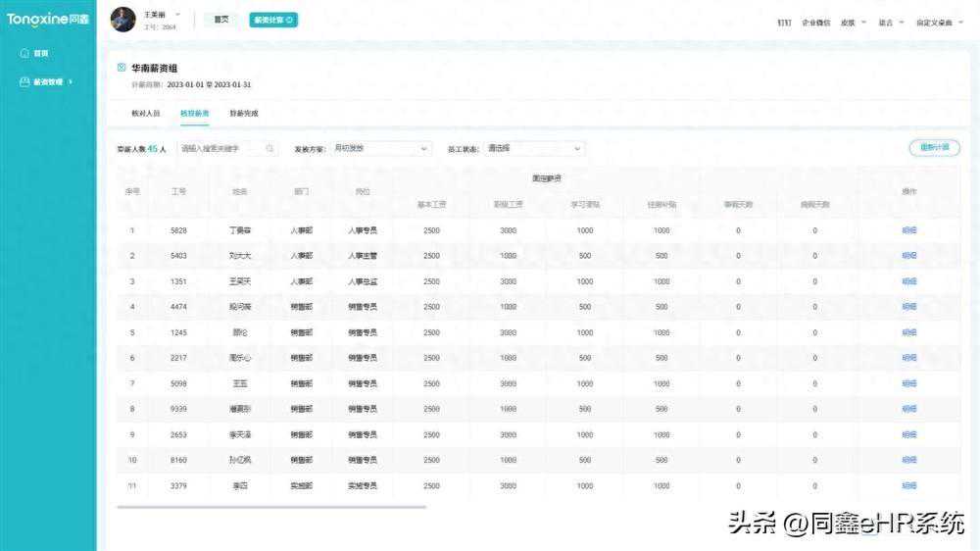Close the 薪资计算 tag via its icon
This screenshot has height=551, width=980.
[x=290, y=20]
